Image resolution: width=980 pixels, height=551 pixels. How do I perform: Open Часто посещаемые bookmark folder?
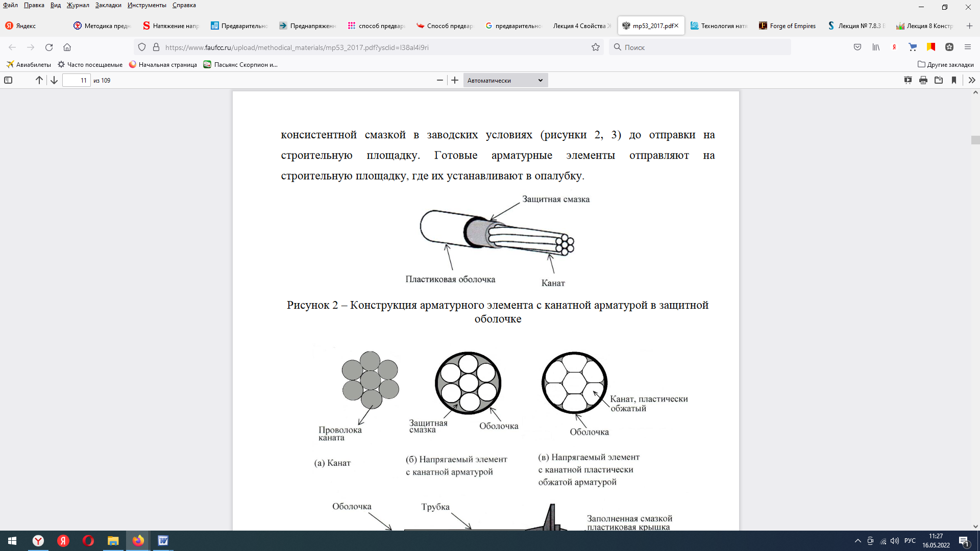point(90,65)
